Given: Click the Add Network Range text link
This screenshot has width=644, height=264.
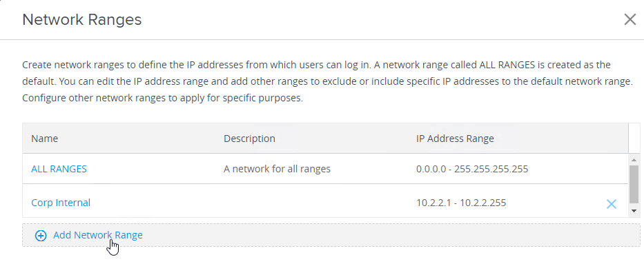Looking at the screenshot, I should (x=98, y=235).
